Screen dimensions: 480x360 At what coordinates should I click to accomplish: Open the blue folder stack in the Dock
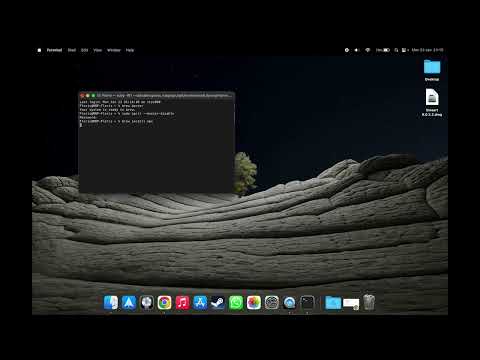(x=333, y=303)
